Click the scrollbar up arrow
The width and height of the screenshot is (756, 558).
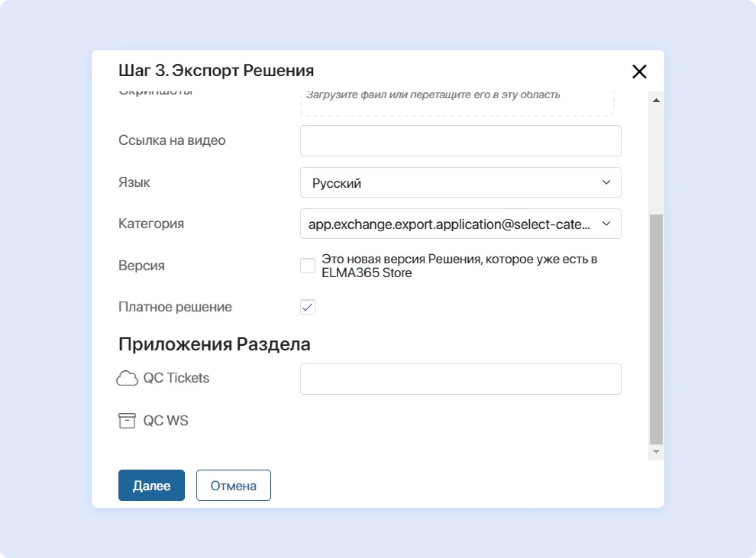pos(656,100)
